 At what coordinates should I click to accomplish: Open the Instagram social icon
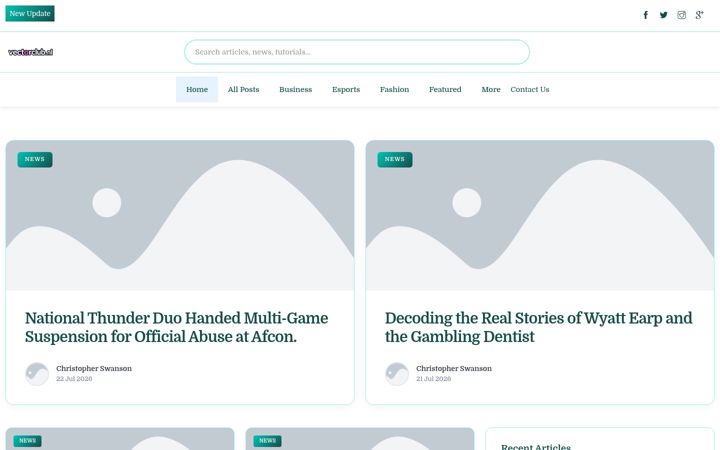pos(681,15)
